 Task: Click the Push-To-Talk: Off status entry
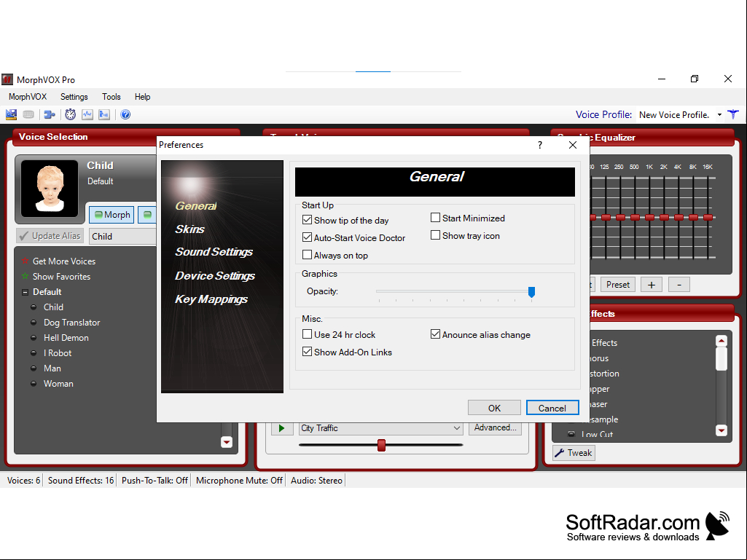[155, 481]
